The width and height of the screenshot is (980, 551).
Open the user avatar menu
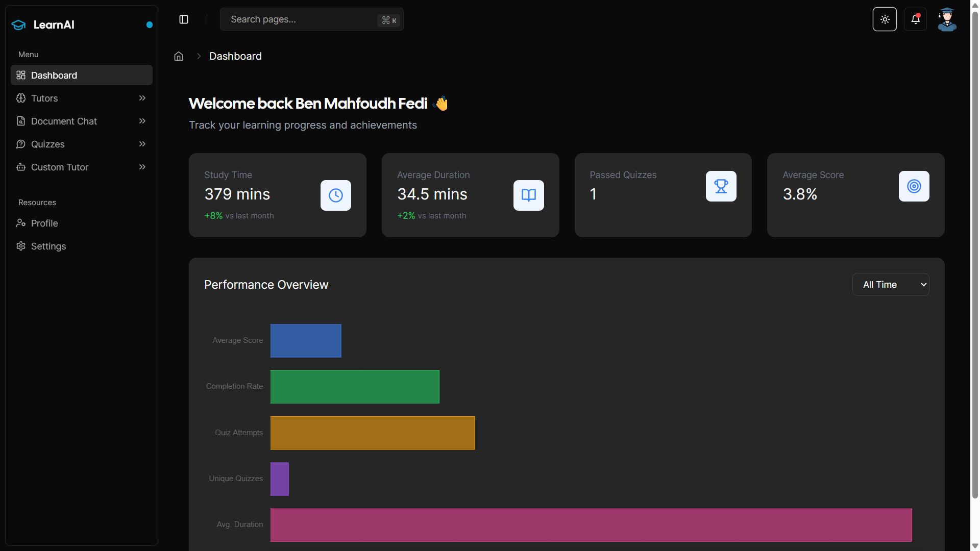tap(947, 19)
